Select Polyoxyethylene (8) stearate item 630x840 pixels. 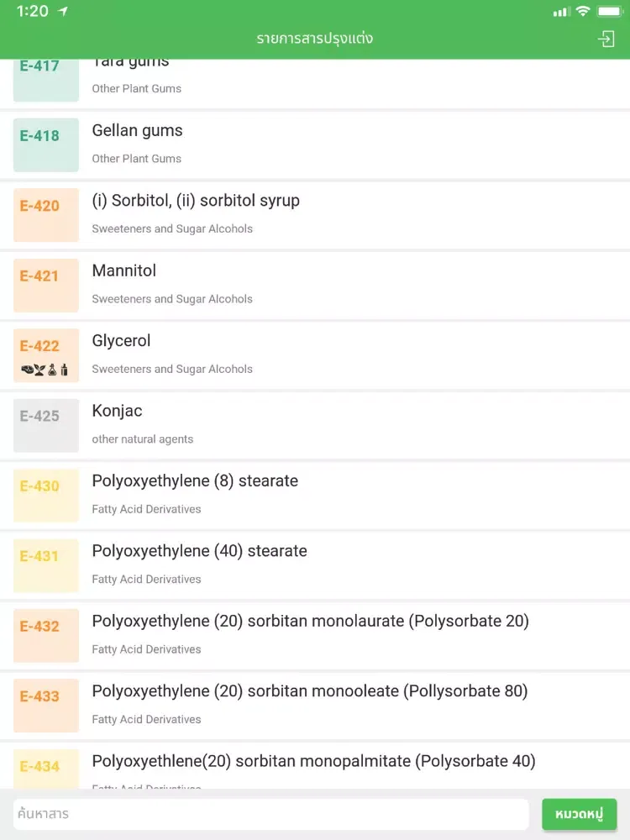(x=315, y=496)
